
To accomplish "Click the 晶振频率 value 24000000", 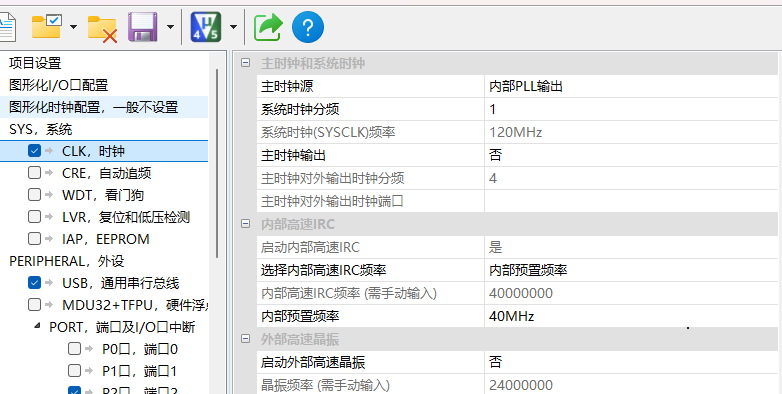I will (x=521, y=385).
